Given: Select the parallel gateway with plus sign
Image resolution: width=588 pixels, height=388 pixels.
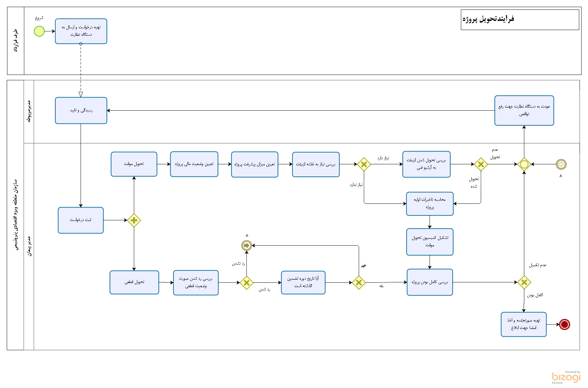Looking at the screenshot, I should (x=134, y=220).
